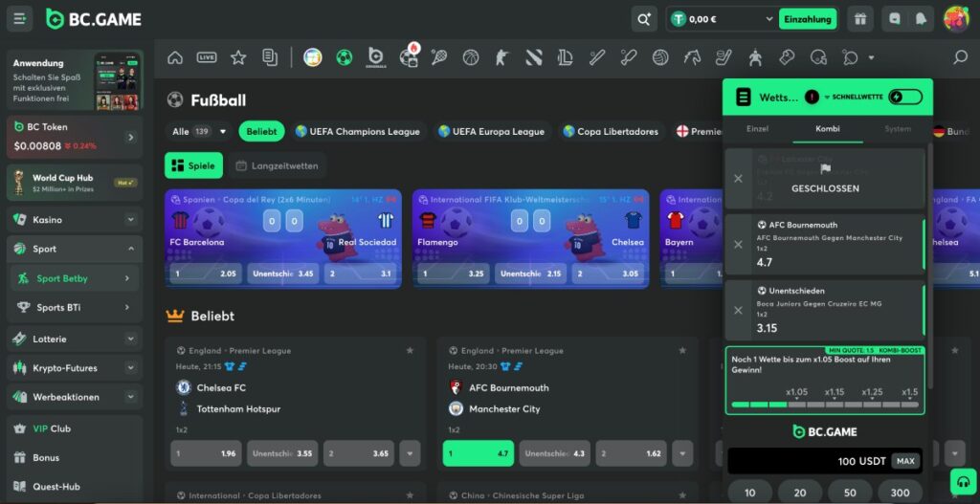Select the League of Legends icon
Image resolution: width=980 pixels, height=504 pixels.
point(565,58)
